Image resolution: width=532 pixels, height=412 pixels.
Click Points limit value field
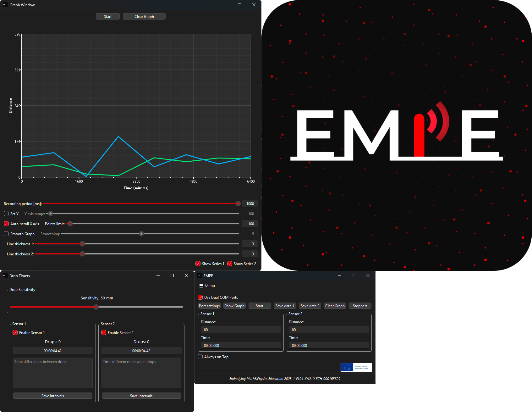click(x=250, y=224)
